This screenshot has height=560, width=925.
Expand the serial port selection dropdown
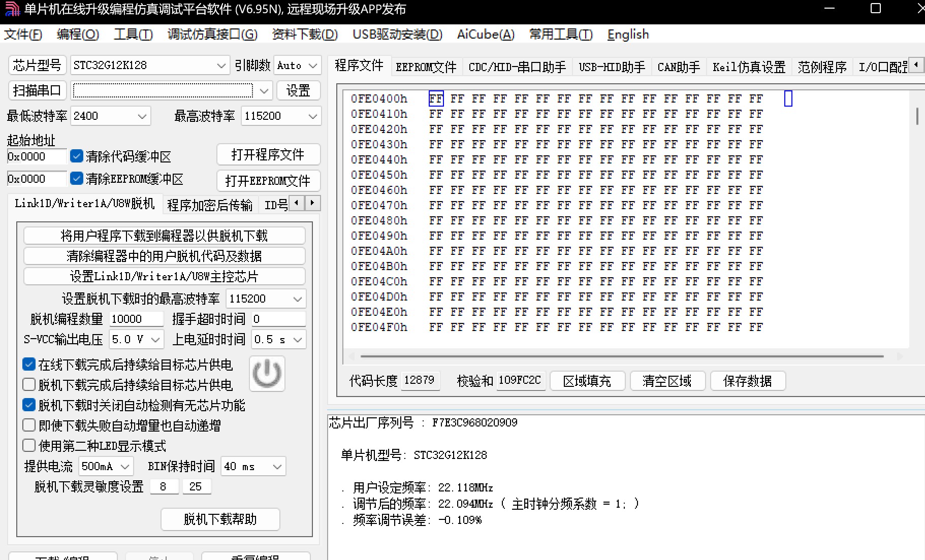(264, 91)
